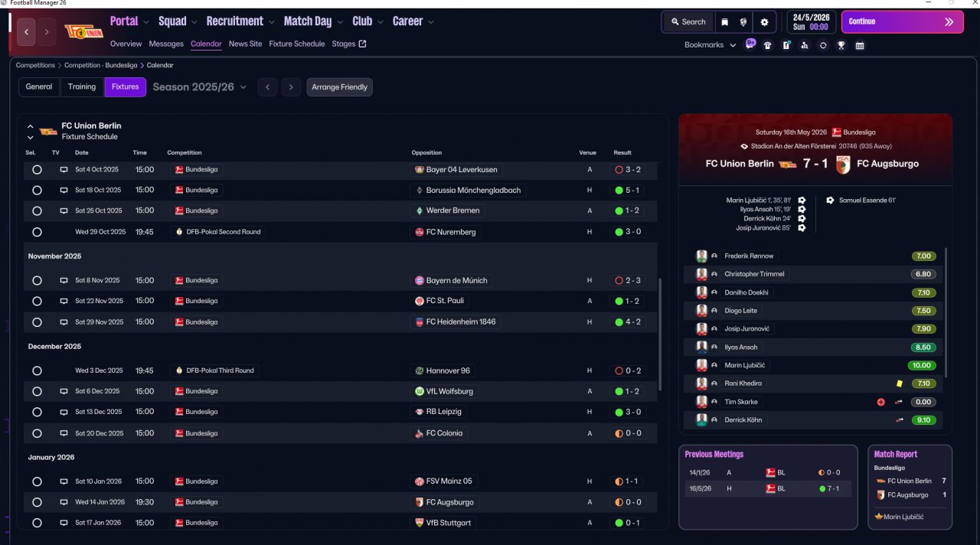Click TV icon on Bayer 04 Leverkusen row
980x545 pixels.
(x=64, y=170)
